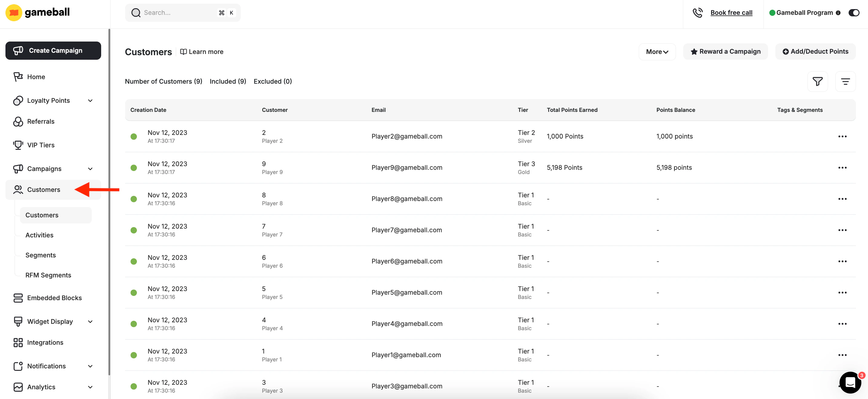Switch to the Excluded (0) tab
The height and width of the screenshot is (399, 868).
pos(273,81)
